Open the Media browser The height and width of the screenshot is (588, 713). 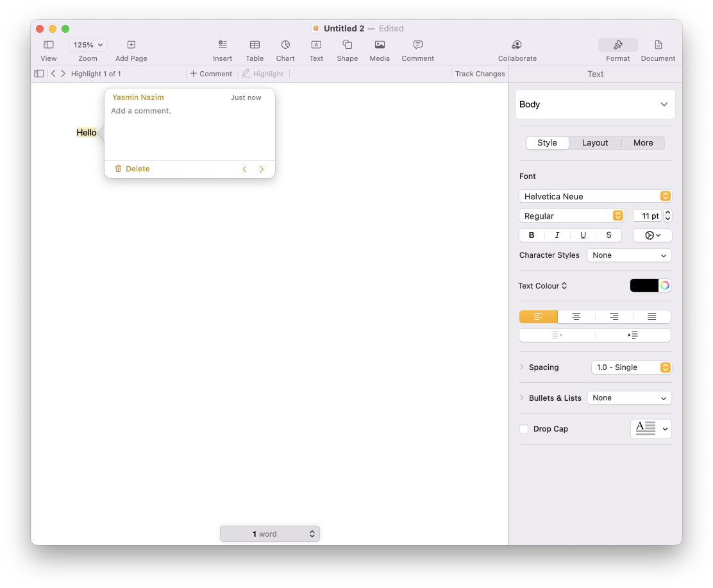(x=380, y=46)
